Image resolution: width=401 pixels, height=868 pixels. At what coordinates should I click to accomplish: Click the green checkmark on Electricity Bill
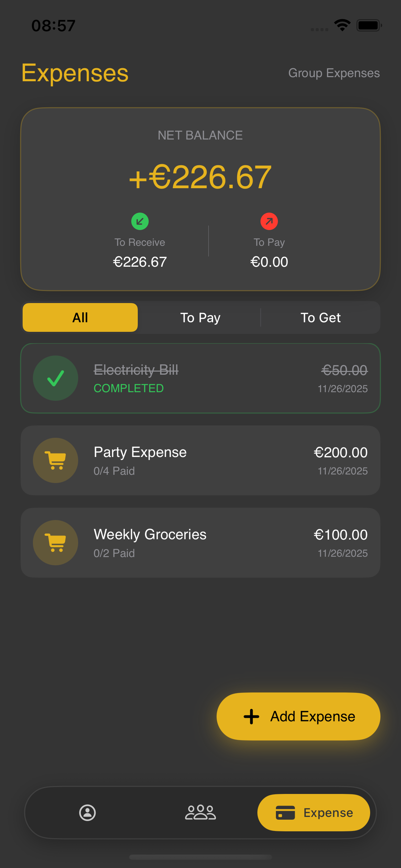55,378
